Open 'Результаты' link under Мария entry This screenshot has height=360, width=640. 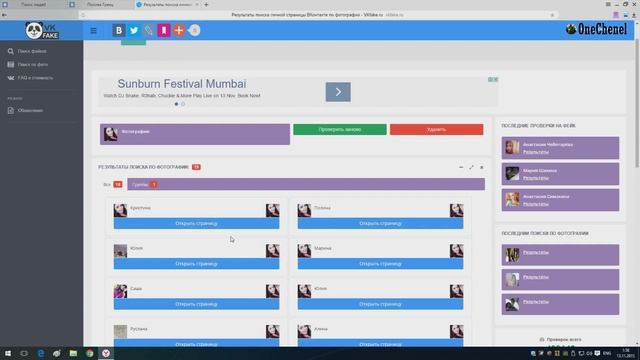tap(536, 178)
